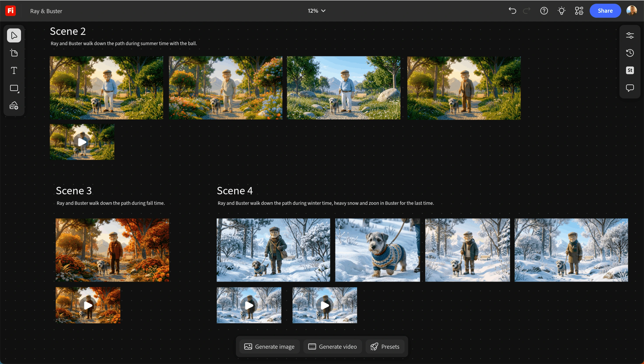
Task: Click Generate video button
Action: pos(332,346)
